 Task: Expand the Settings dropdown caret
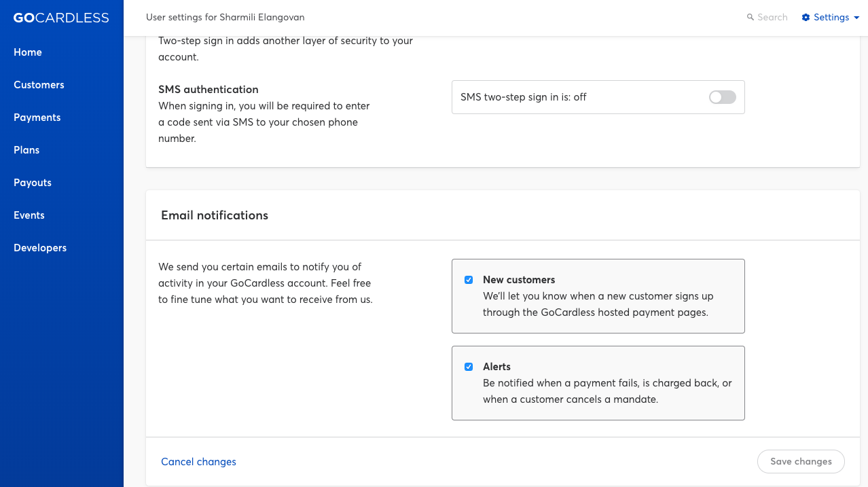tap(856, 18)
